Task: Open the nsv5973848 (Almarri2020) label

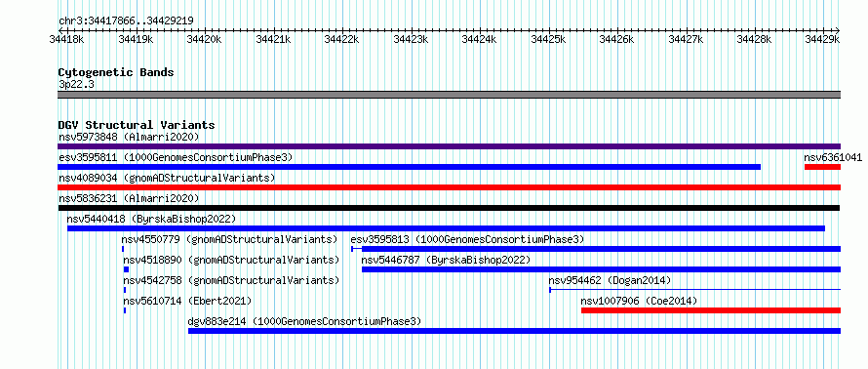Action: tap(129, 137)
